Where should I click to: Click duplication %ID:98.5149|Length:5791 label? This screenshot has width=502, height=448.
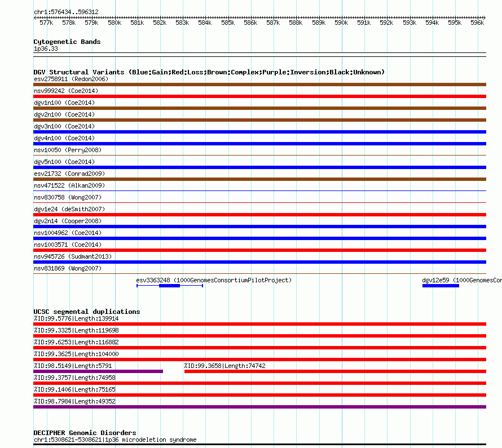73,366
